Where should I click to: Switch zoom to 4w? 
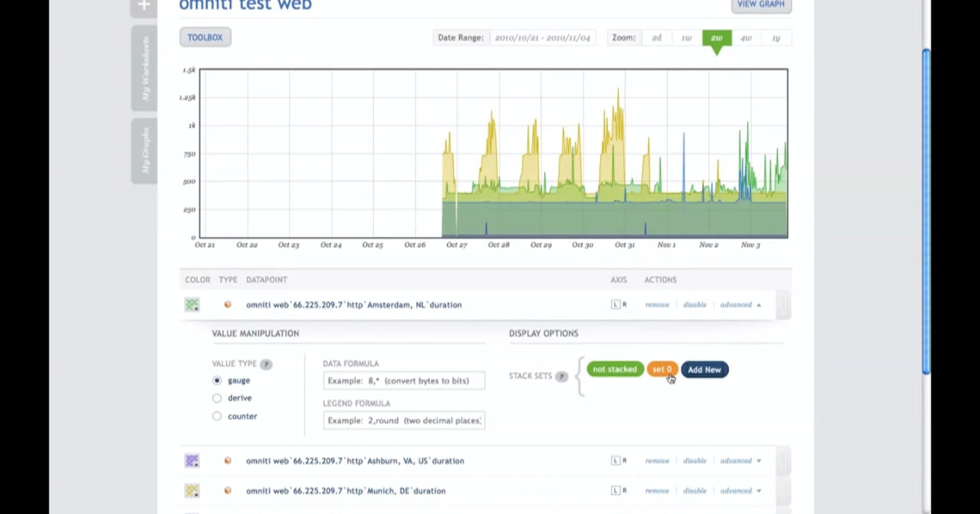[746, 38]
